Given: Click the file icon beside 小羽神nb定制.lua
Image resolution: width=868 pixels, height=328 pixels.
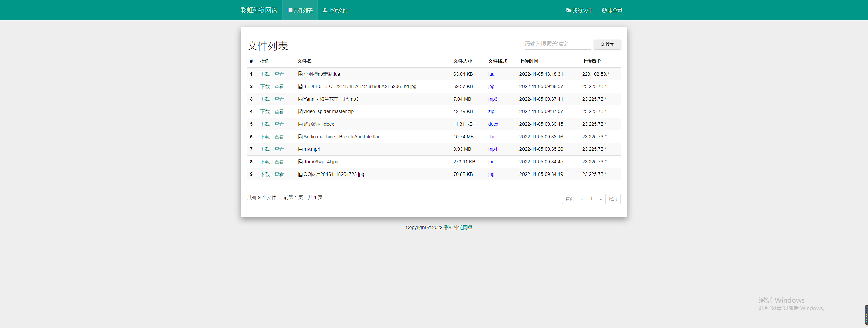Looking at the screenshot, I should pos(300,74).
